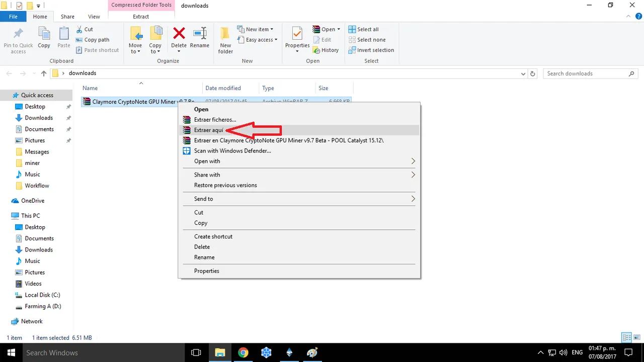Open Local Disk (C:) in sidebar
The height and width of the screenshot is (362, 644).
[42, 295]
